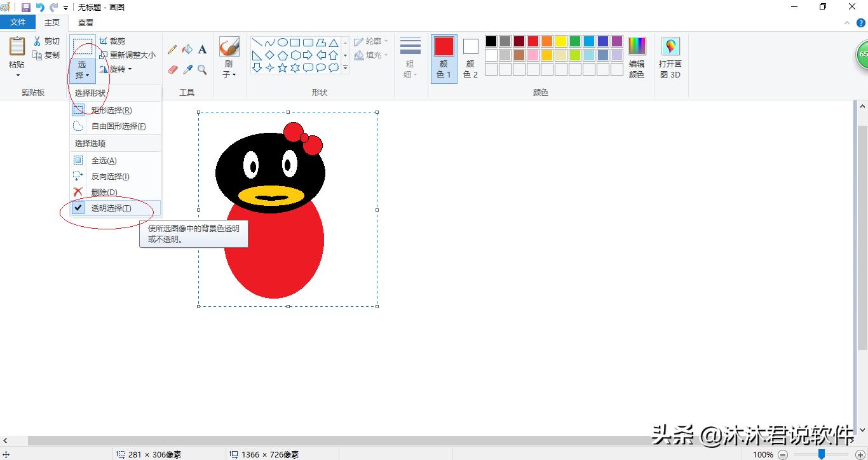The width and height of the screenshot is (868, 460).
Task: Choose 反向选择 to invert selection
Action: coord(115,176)
